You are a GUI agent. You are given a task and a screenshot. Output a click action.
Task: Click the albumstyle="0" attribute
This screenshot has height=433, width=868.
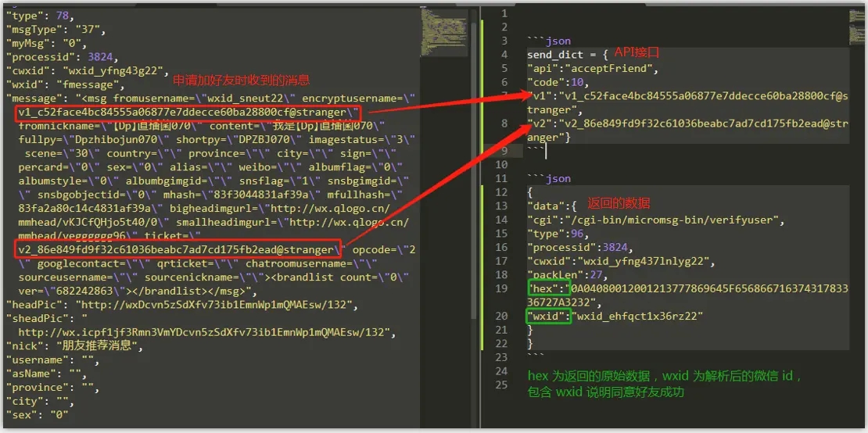point(68,181)
